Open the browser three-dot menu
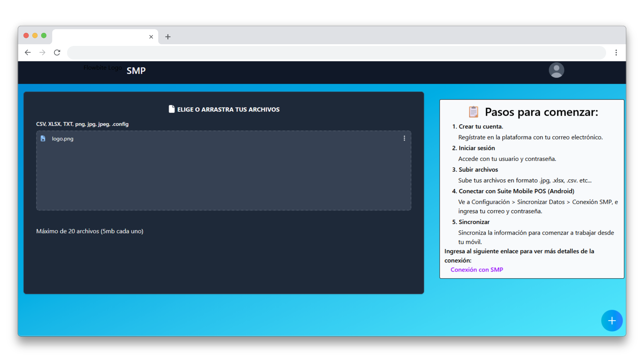644x362 pixels. [x=616, y=53]
